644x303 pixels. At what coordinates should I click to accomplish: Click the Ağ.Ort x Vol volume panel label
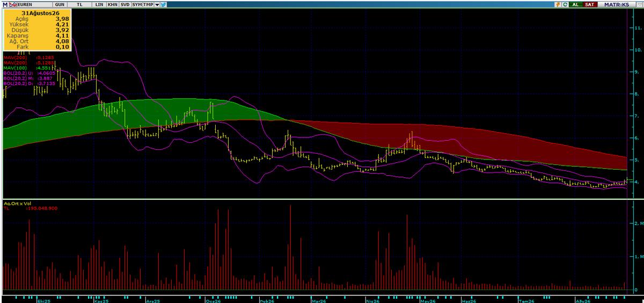click(18, 204)
